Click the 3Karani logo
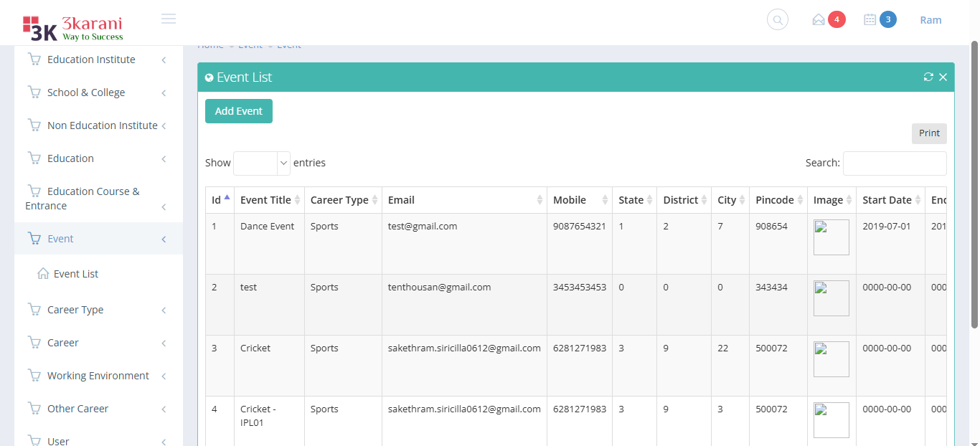This screenshot has width=980, height=446. click(x=72, y=27)
